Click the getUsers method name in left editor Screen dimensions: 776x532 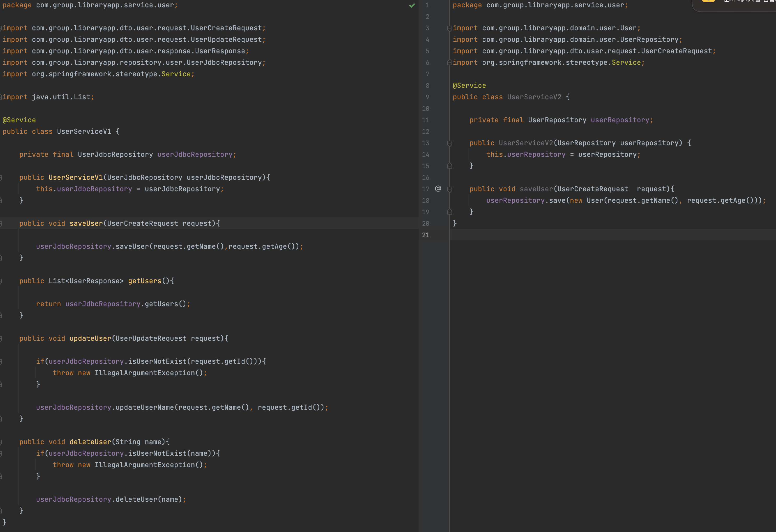coord(145,281)
